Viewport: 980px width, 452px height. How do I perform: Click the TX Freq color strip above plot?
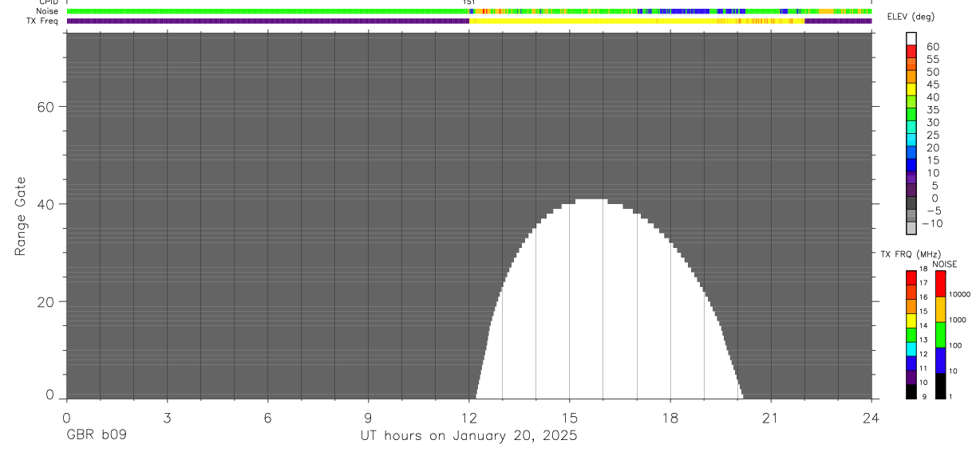click(469, 21)
